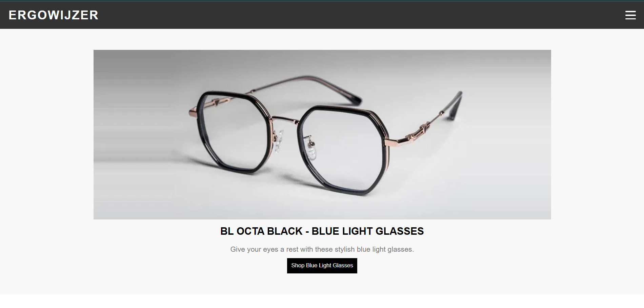The image size is (644, 308).
Task: Open the hamburger navigation menu
Action: 630,15
